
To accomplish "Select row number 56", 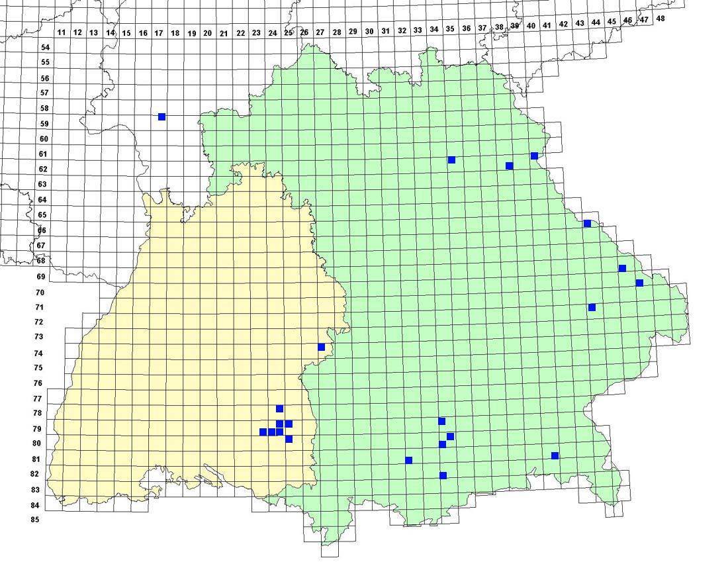I will [44, 79].
